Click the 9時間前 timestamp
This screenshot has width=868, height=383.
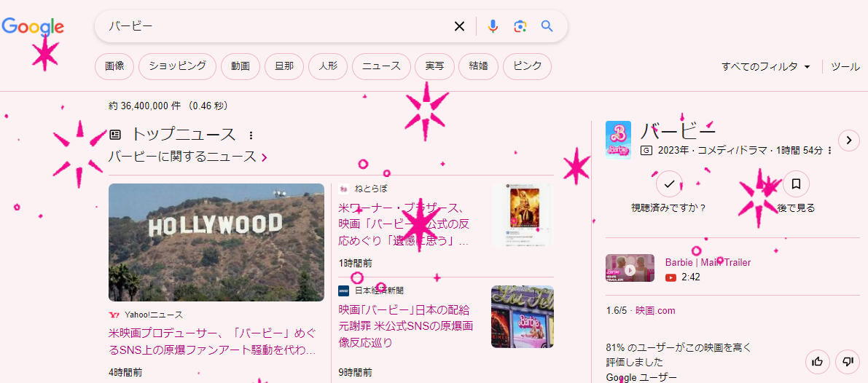click(x=355, y=372)
